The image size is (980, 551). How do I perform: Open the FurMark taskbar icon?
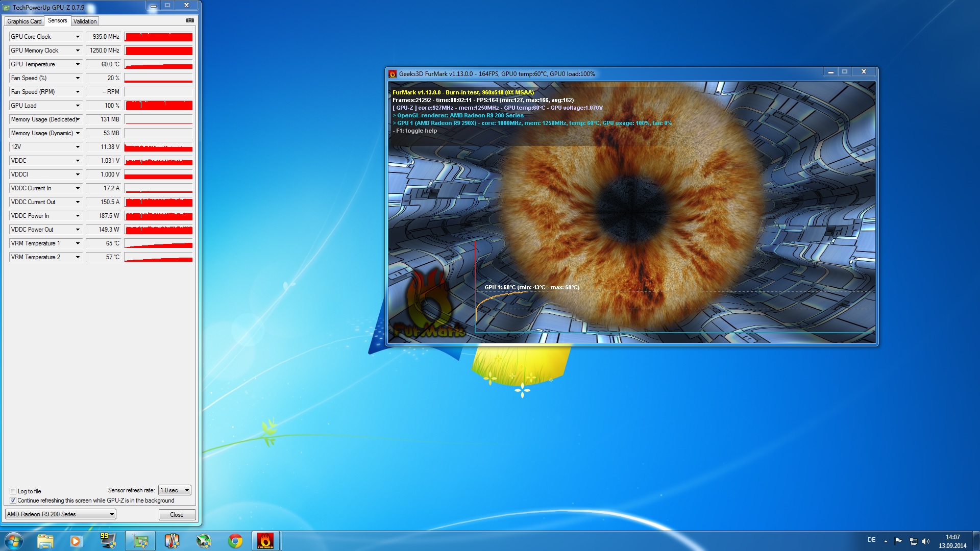(x=265, y=541)
